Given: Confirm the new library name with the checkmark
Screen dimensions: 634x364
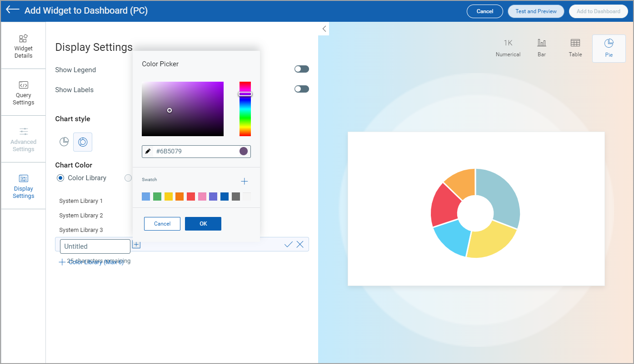Looking at the screenshot, I should click(x=288, y=244).
